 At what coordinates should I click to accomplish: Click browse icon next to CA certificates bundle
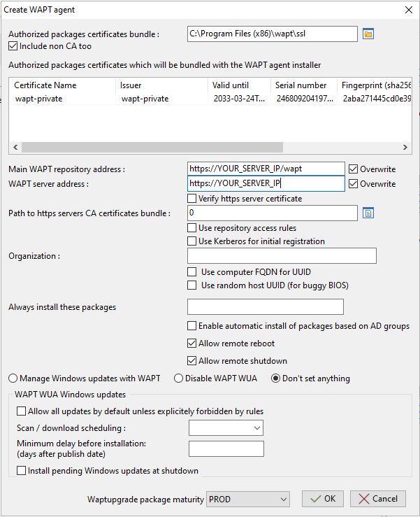[x=368, y=213]
